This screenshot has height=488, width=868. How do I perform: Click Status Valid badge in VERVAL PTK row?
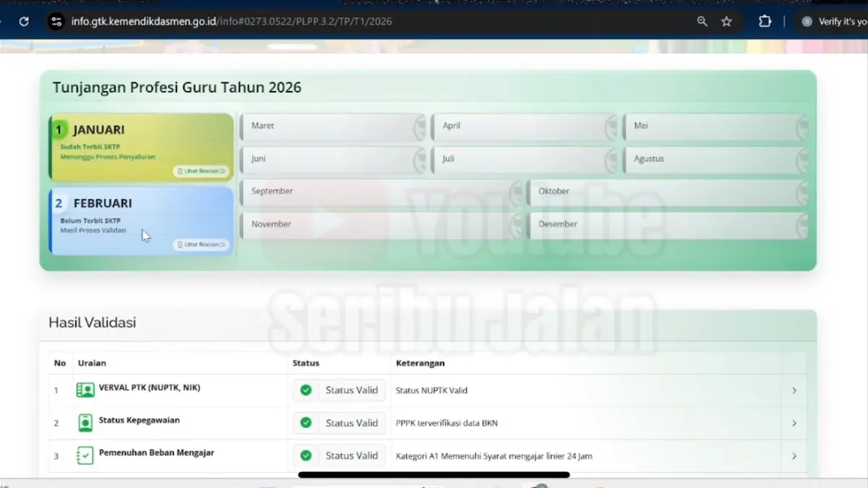click(x=339, y=390)
